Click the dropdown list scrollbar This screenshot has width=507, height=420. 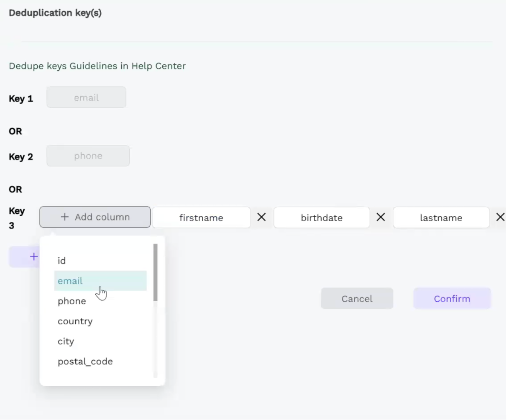[156, 273]
